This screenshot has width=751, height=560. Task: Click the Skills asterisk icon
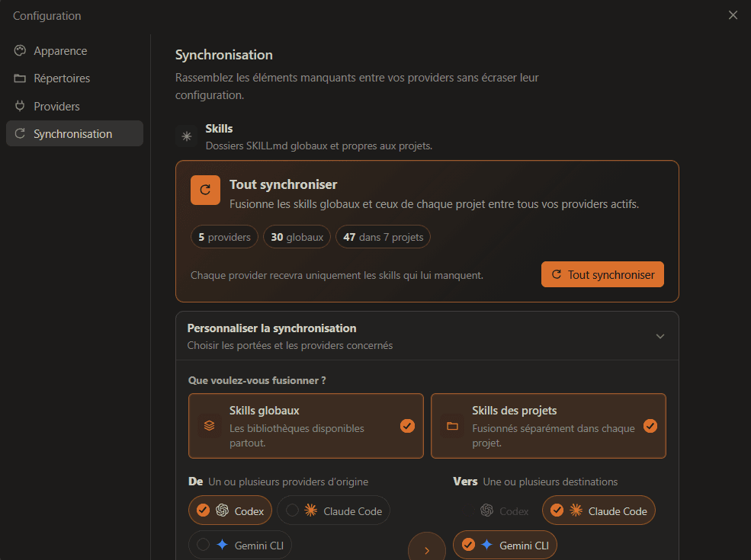186,136
